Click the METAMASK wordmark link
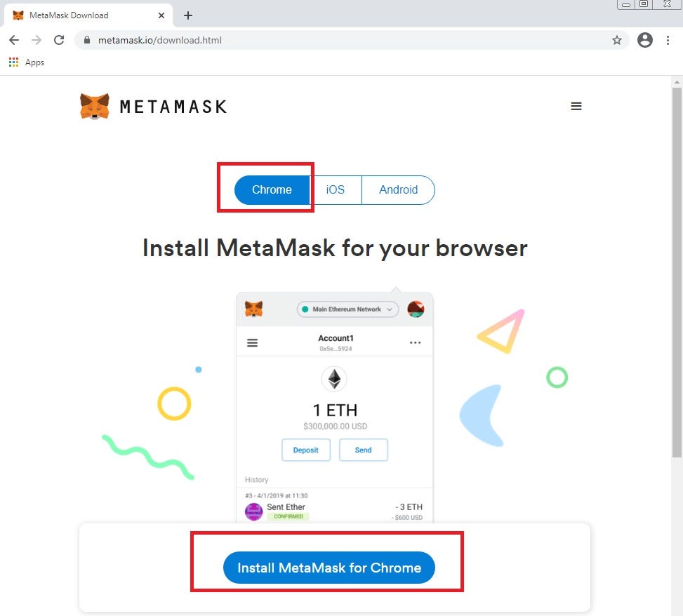The width and height of the screenshot is (683, 616). click(173, 107)
